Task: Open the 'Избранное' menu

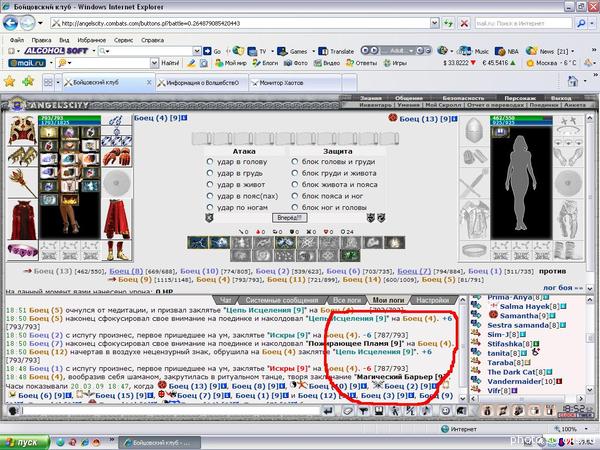Action: coord(91,40)
